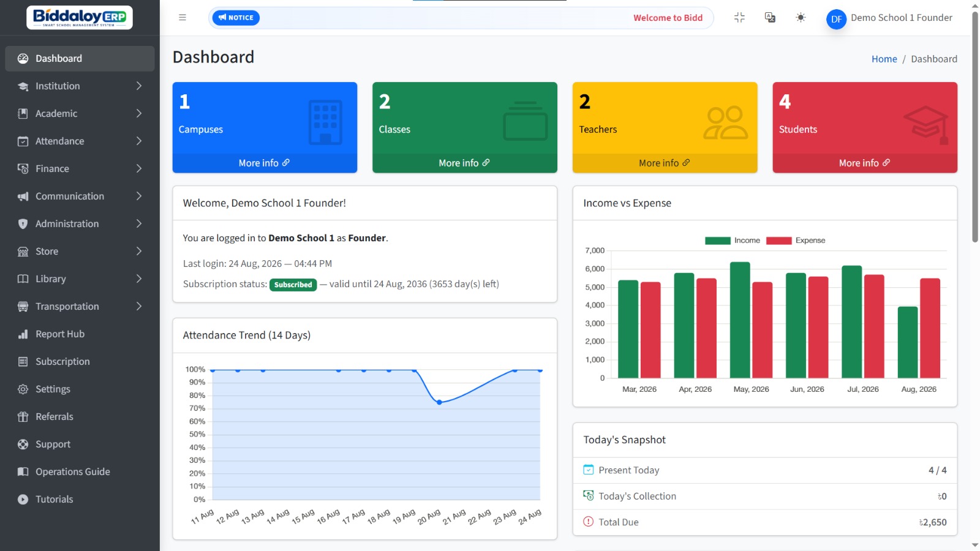Click the Attendance calendar icon
This screenshot has width=980, height=551.
coord(23,141)
